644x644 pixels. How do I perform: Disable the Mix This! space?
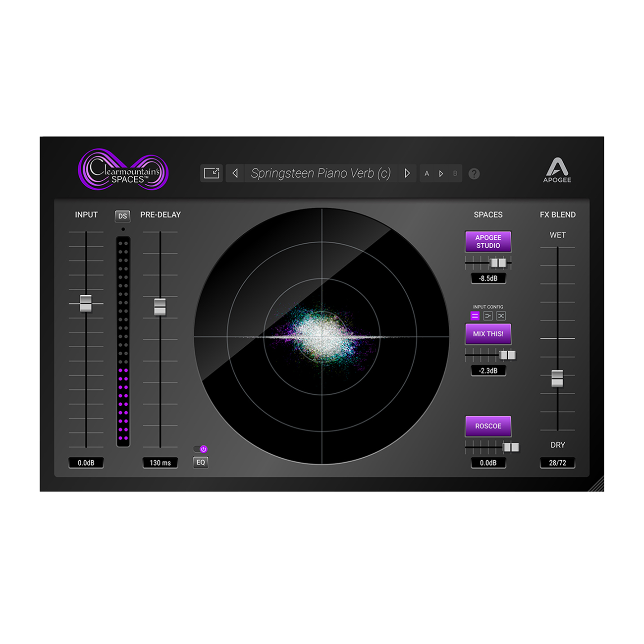(x=488, y=334)
